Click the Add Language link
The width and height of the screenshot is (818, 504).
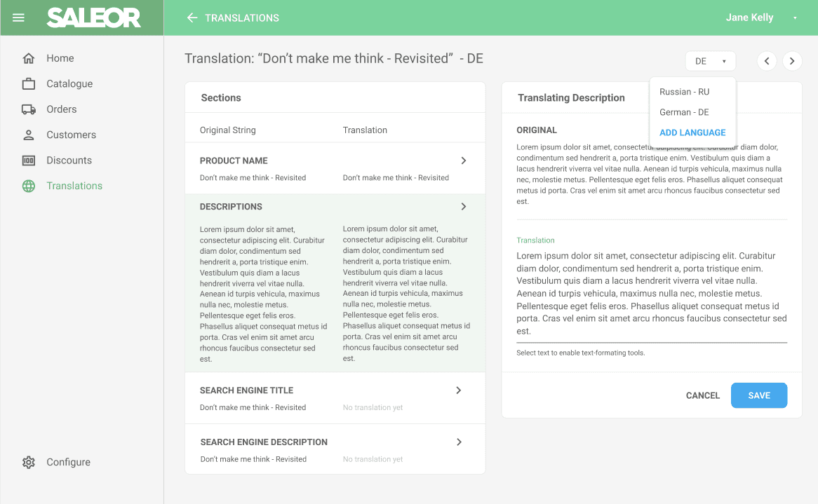[692, 132]
